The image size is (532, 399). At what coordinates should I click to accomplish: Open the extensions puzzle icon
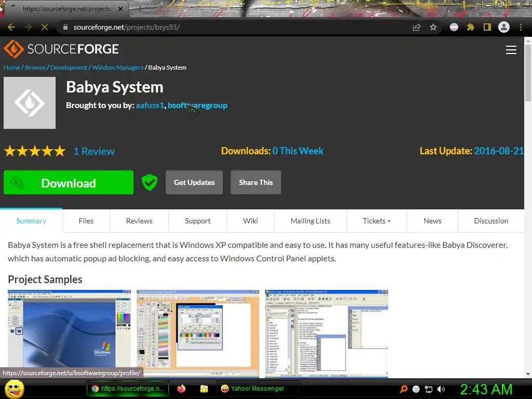tap(471, 27)
